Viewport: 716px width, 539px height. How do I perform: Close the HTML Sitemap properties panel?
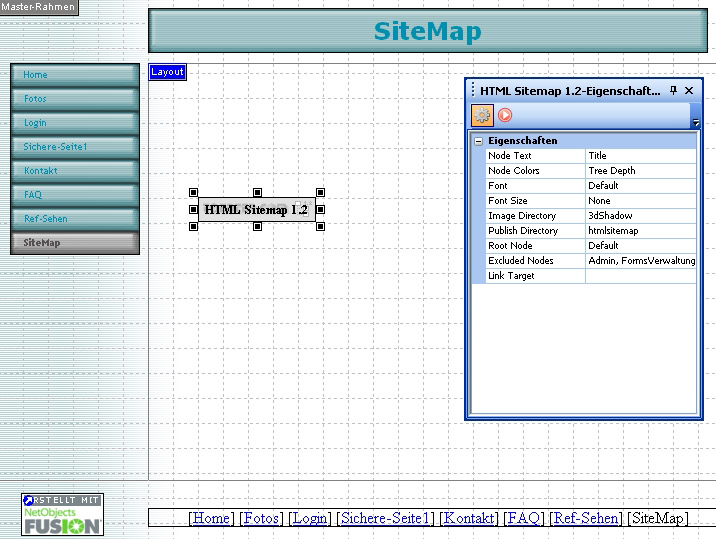point(689,90)
